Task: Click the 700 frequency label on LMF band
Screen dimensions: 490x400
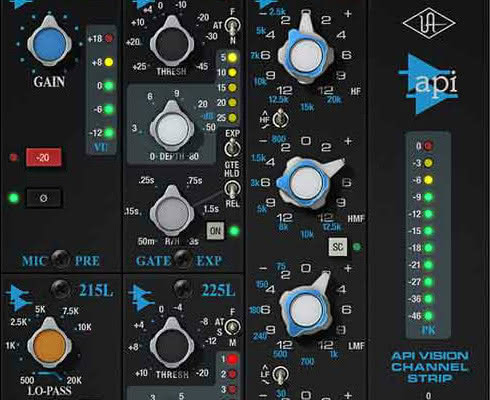Action: point(307,362)
